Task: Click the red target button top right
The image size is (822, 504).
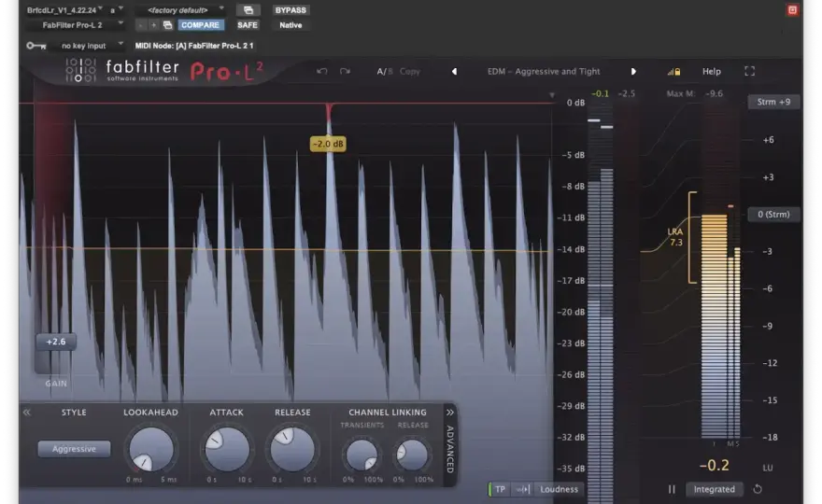Action: (x=792, y=10)
